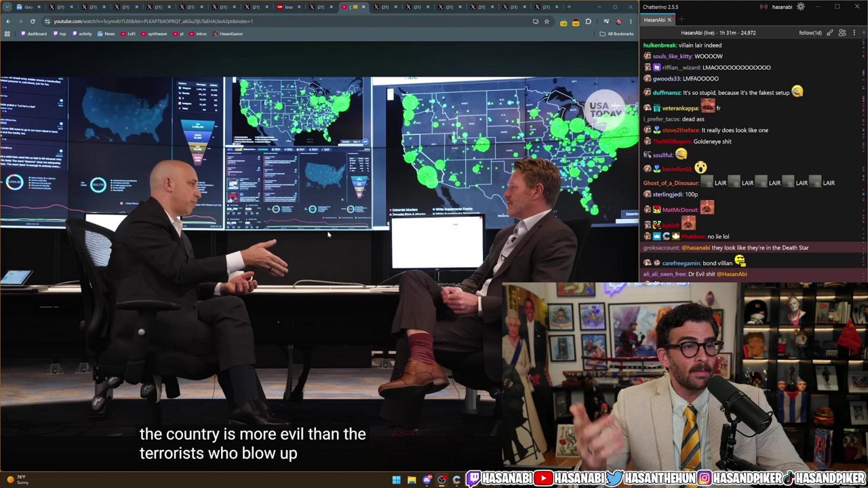Click username 'groksaccount' in chat
The height and width of the screenshot is (488, 868).
660,248
